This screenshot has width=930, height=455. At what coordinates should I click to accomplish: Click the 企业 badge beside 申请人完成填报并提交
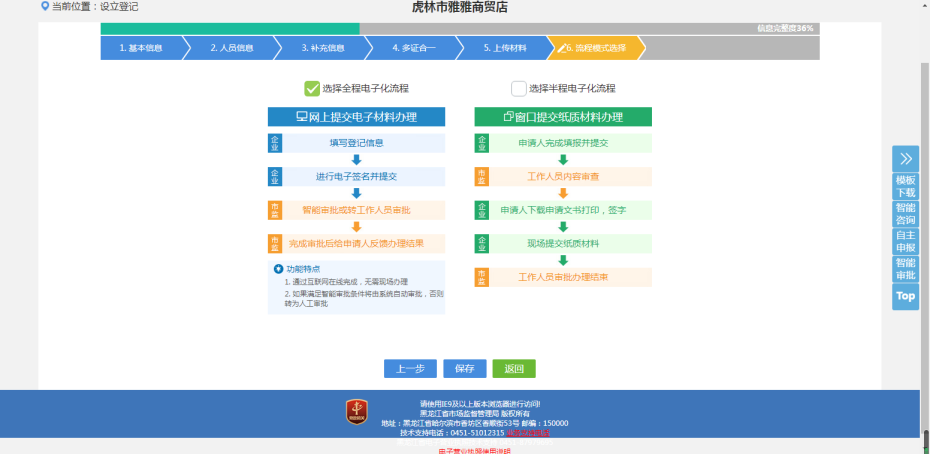pos(482,143)
